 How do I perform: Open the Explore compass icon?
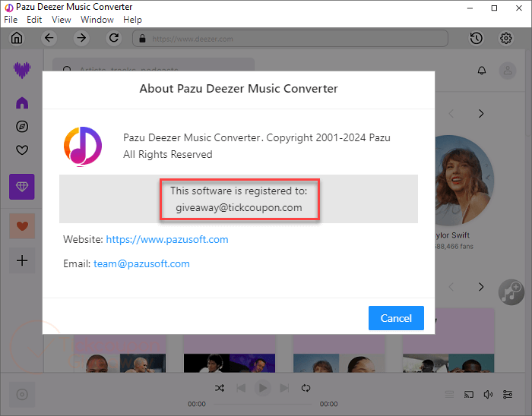click(x=22, y=127)
